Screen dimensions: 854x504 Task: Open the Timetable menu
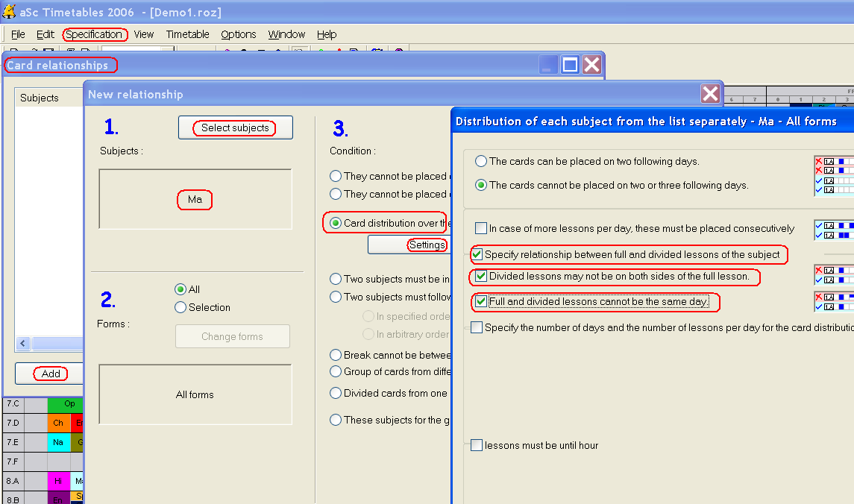187,34
